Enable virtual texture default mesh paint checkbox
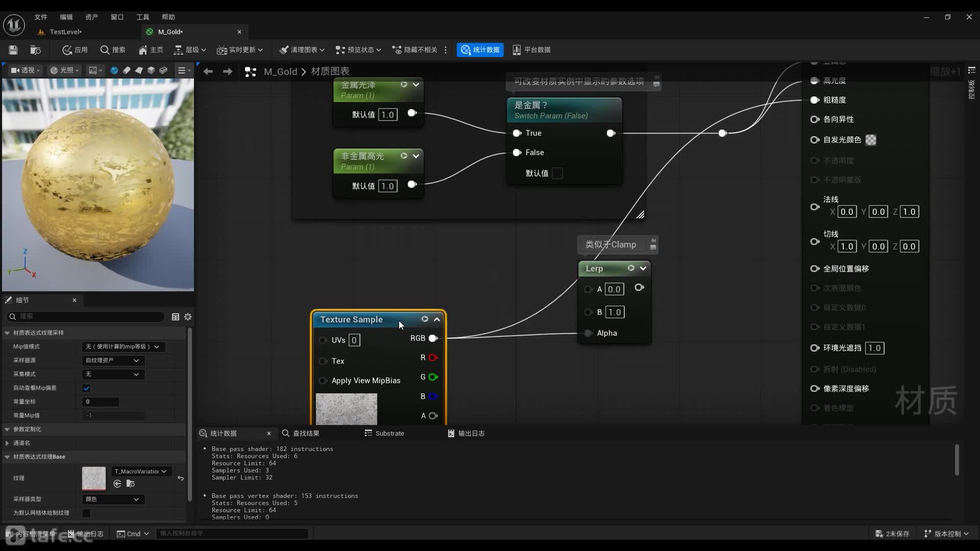This screenshot has width=980, height=551. point(86,513)
